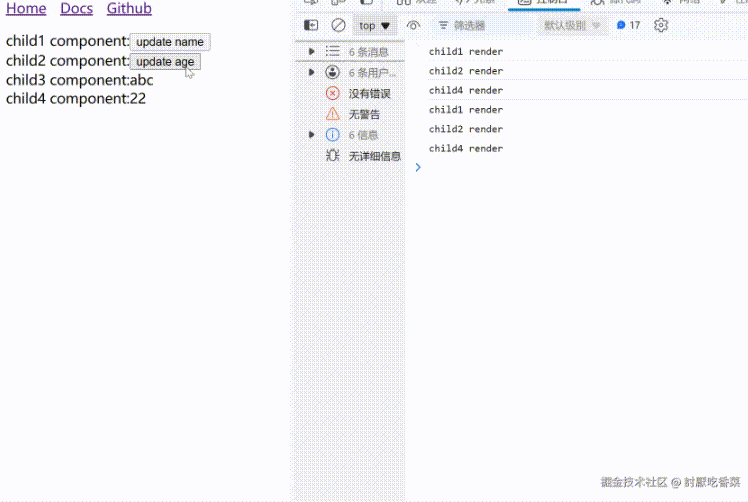Click the child4 component:22 text

tap(76, 99)
